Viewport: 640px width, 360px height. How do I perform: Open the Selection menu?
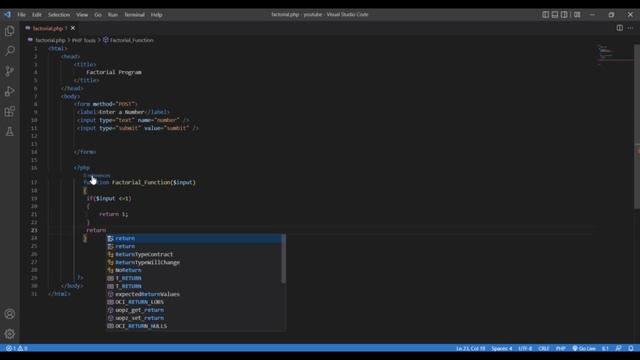point(59,14)
